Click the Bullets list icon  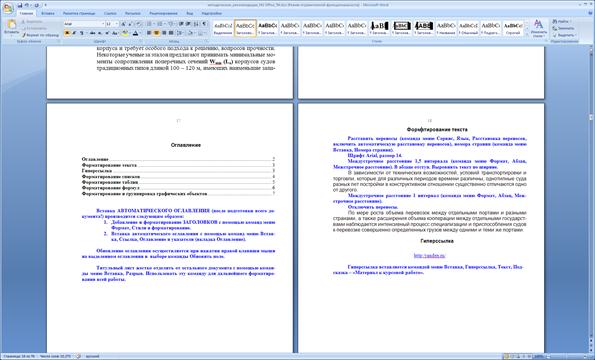point(149,24)
